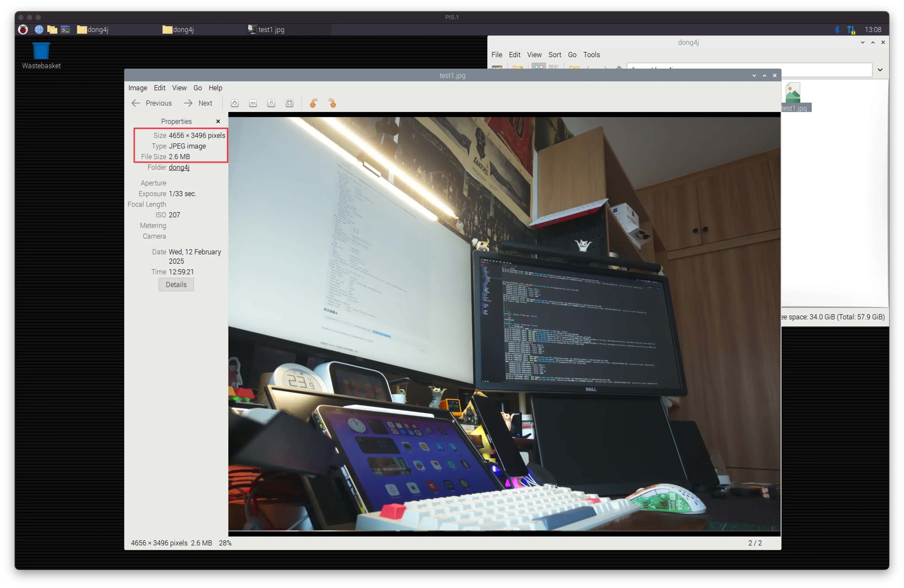Go to the Previous image

pos(152,103)
